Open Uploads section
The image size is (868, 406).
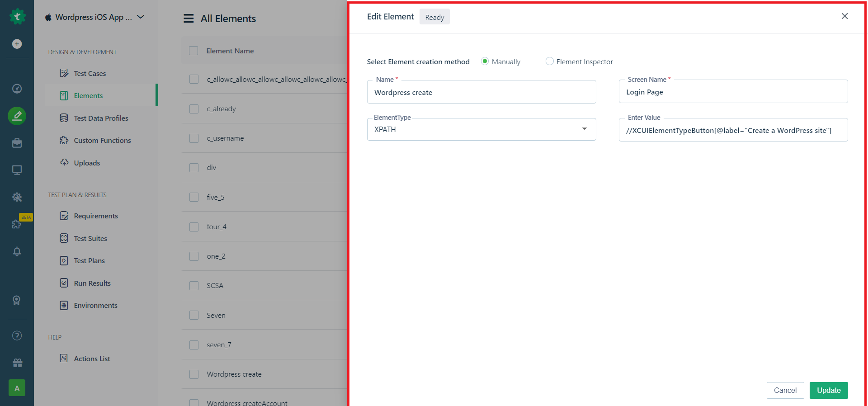[87, 163]
